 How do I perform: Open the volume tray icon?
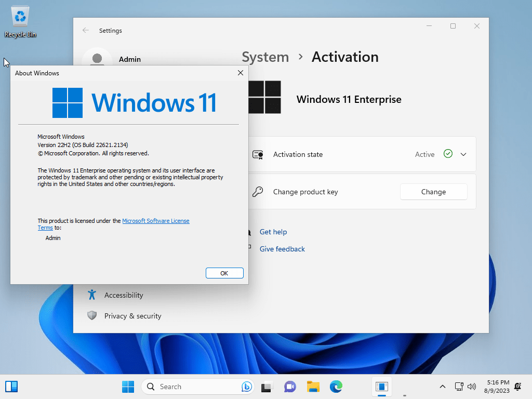pyautogui.click(x=472, y=387)
